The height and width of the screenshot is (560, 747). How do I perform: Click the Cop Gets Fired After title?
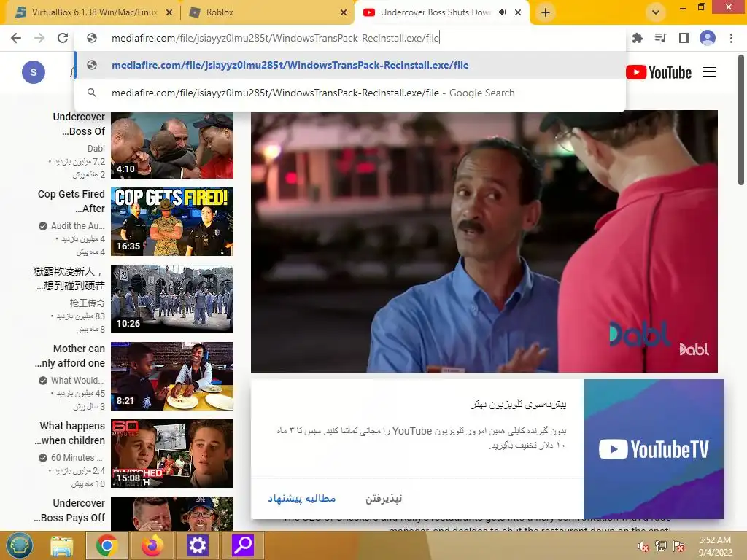[71, 201]
